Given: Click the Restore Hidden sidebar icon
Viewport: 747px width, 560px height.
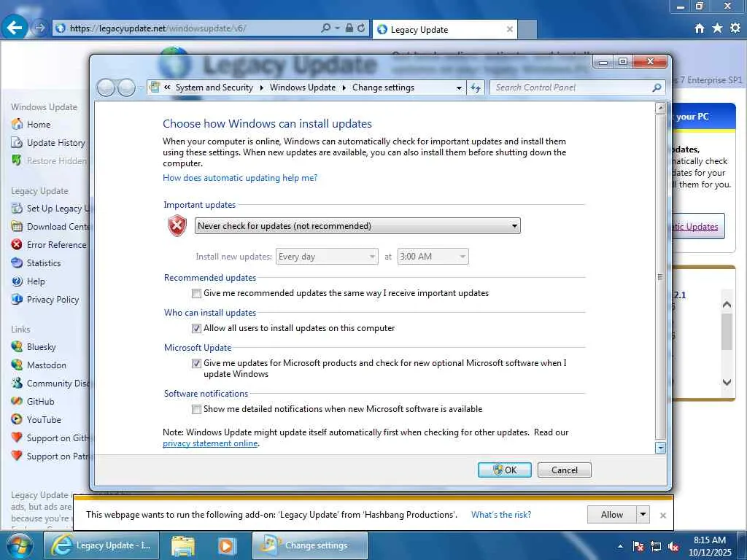Looking at the screenshot, I should pyautogui.click(x=17, y=160).
